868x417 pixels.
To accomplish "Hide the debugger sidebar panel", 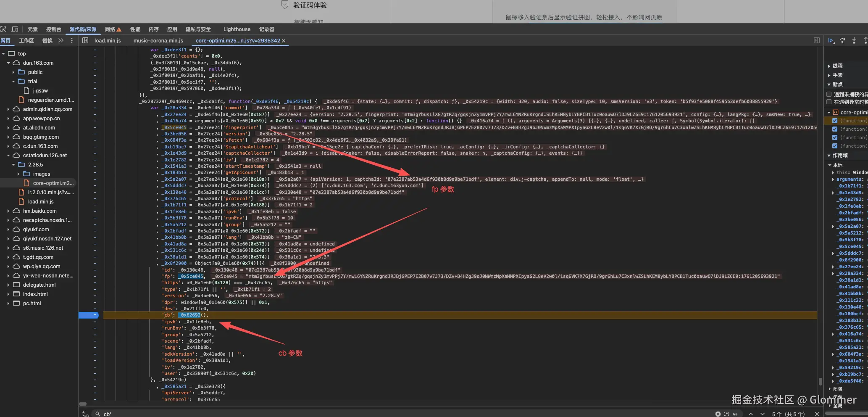I will tap(817, 40).
